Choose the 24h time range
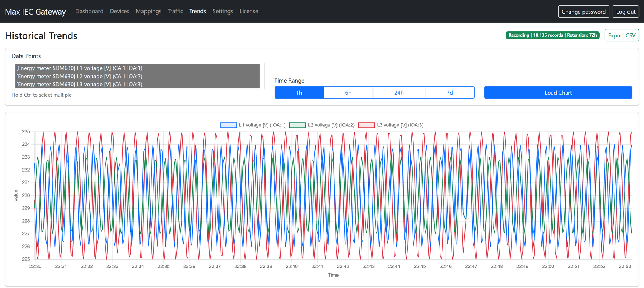 [x=399, y=93]
